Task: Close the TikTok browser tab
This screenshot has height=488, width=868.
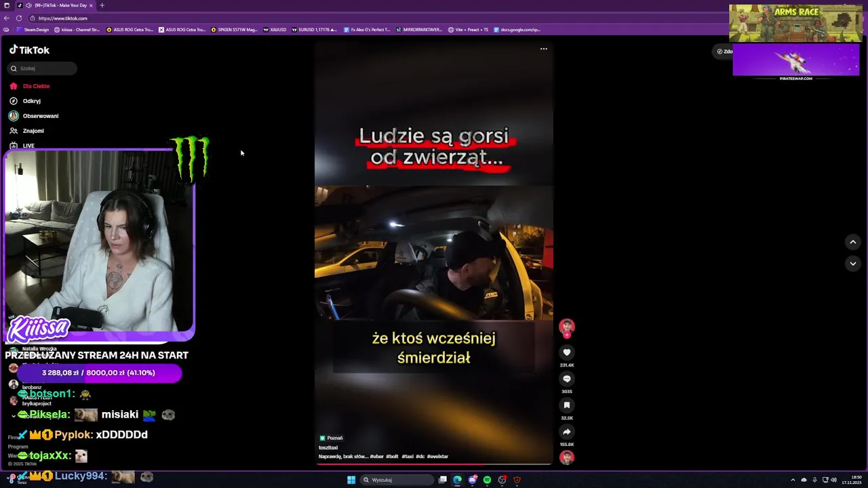Action: (91, 5)
